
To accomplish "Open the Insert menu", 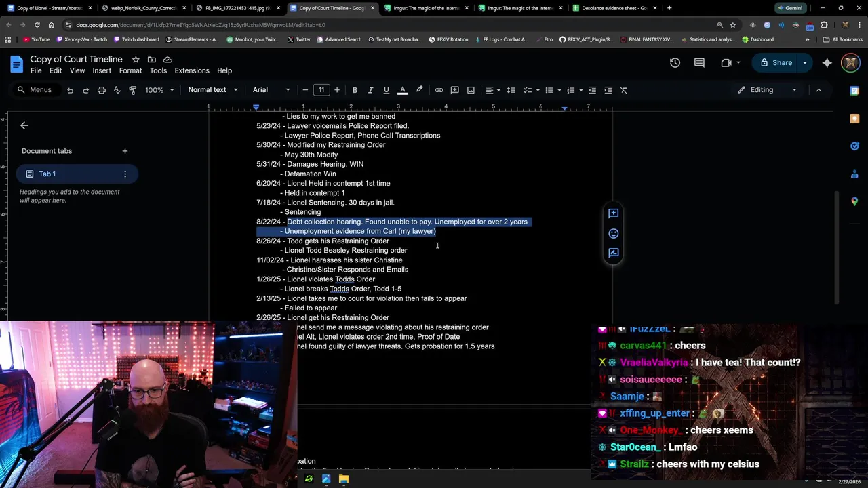I will click(x=102, y=70).
